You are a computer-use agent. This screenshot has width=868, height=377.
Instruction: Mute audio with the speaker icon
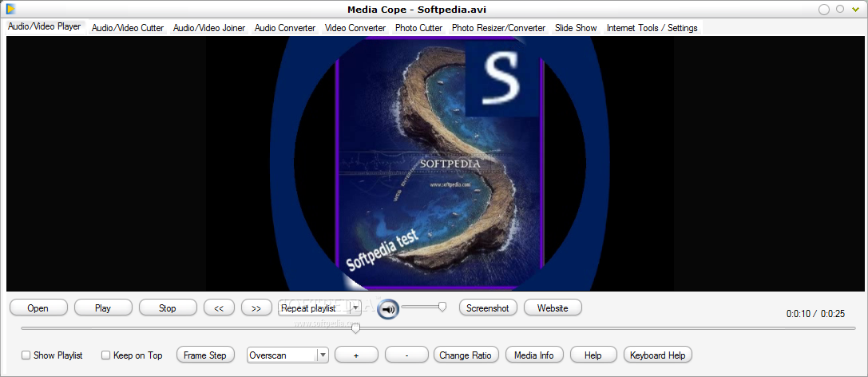tap(389, 310)
